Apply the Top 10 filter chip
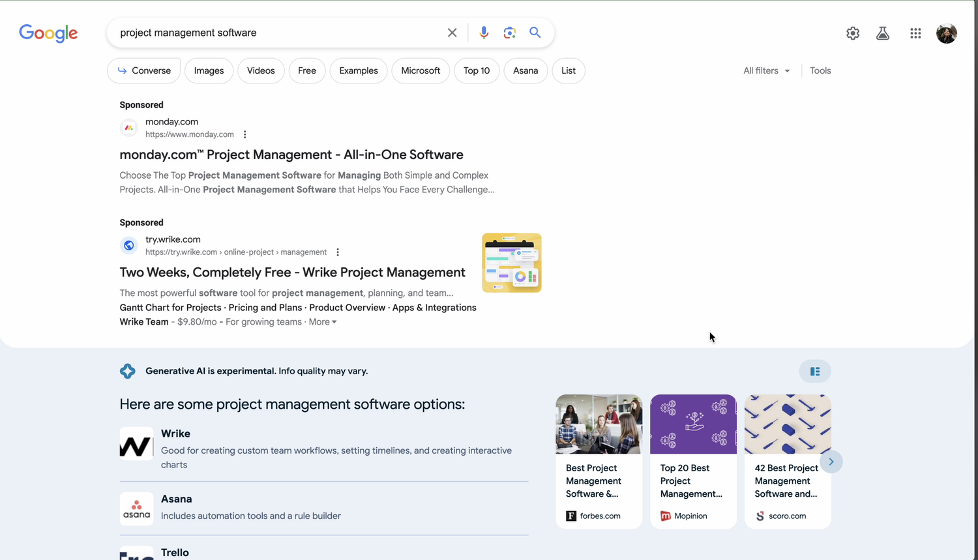 [x=477, y=70]
